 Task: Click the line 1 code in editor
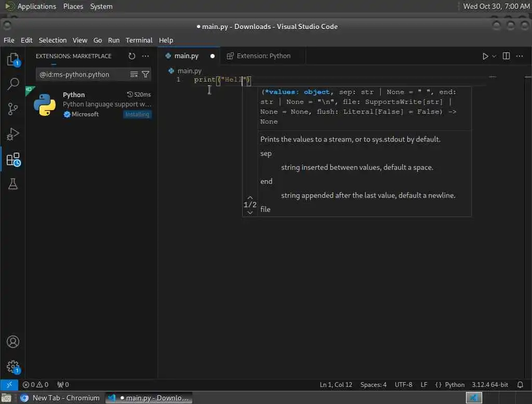point(222,80)
